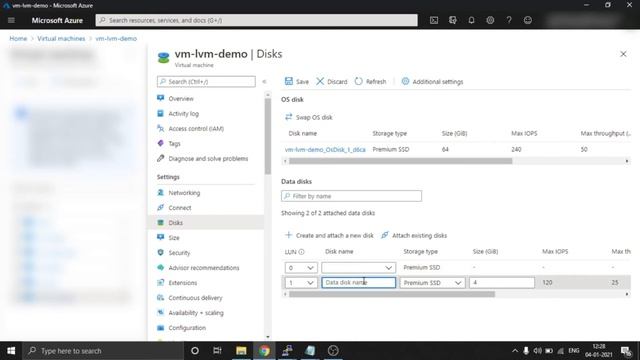Click right arrow of OS disk scrollbar
640x360 pixels.
[627, 161]
